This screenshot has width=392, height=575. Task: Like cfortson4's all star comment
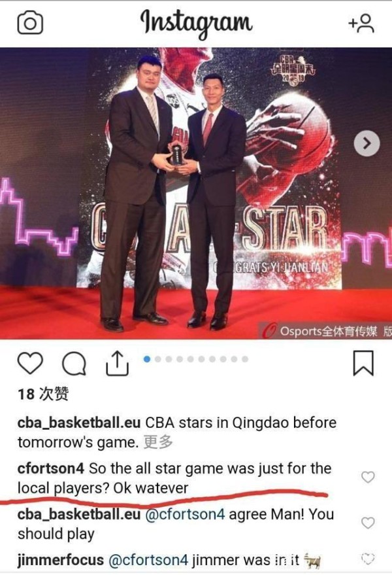coord(368,477)
